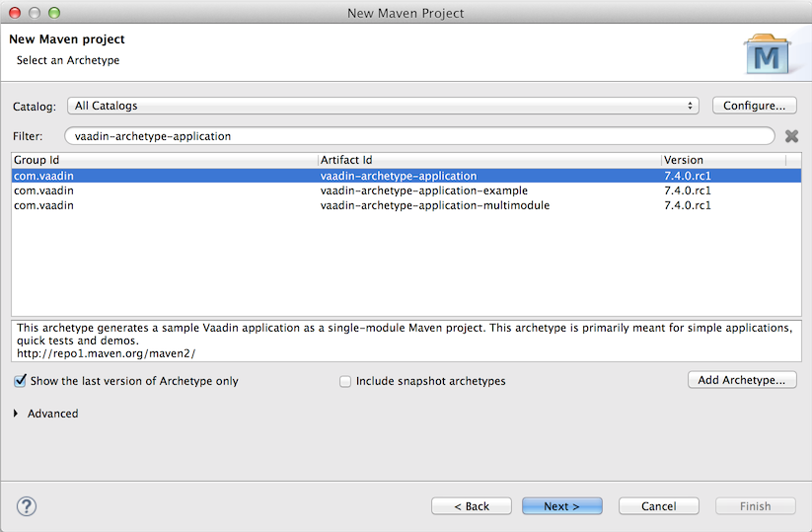
Task: Click the Finish button
Action: tap(755, 506)
